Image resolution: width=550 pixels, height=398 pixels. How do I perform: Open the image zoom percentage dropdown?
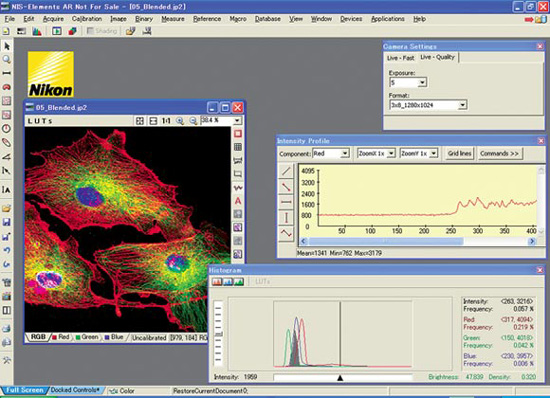tap(237, 121)
